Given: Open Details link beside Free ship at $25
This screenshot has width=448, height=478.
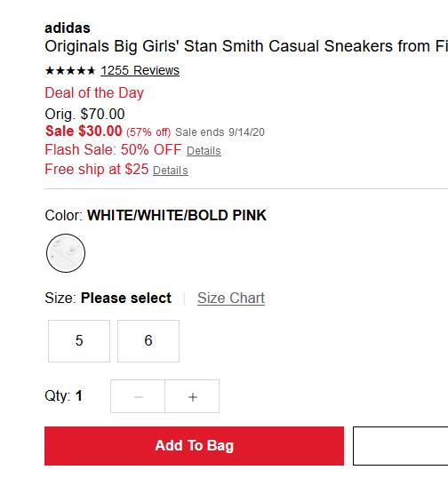Looking at the screenshot, I should [171, 171].
